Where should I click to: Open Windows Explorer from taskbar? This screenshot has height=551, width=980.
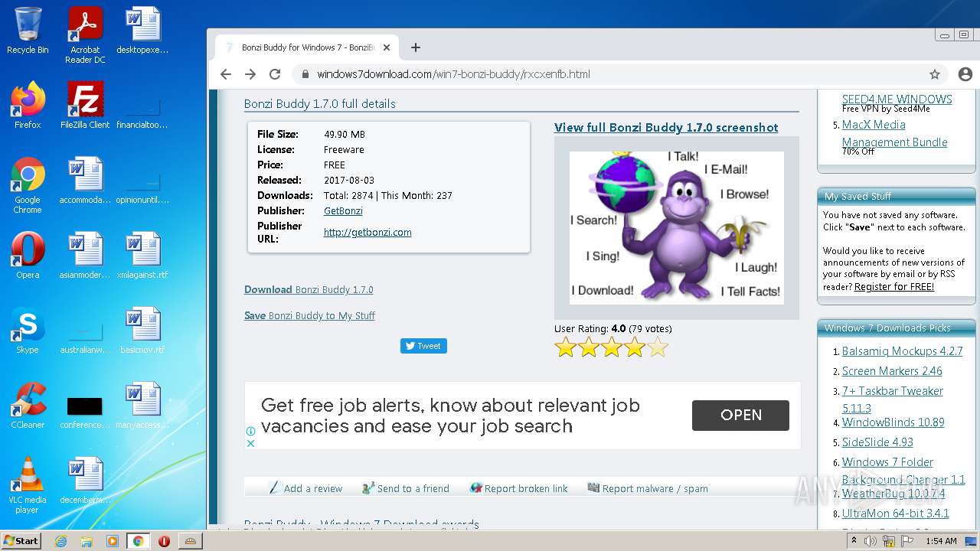pyautogui.click(x=87, y=541)
